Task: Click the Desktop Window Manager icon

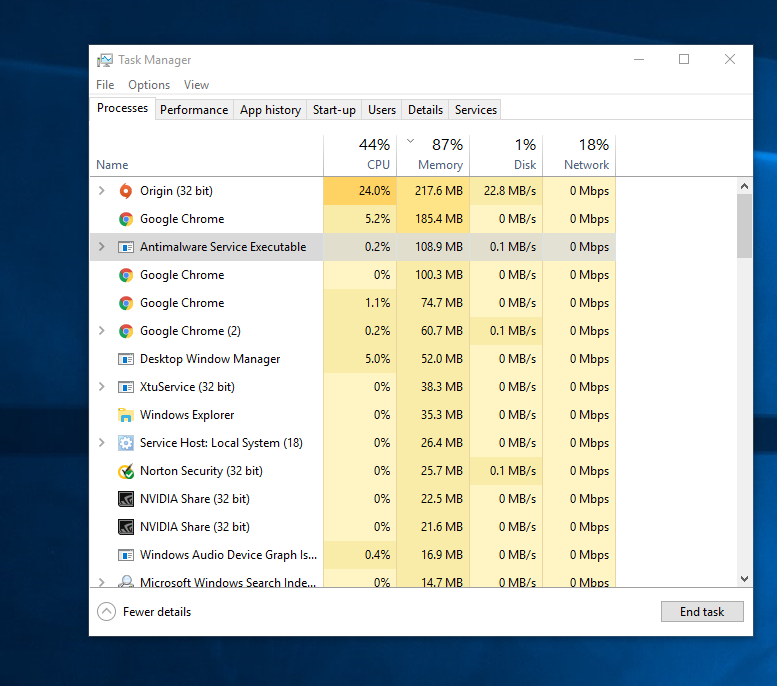Action: click(x=126, y=359)
